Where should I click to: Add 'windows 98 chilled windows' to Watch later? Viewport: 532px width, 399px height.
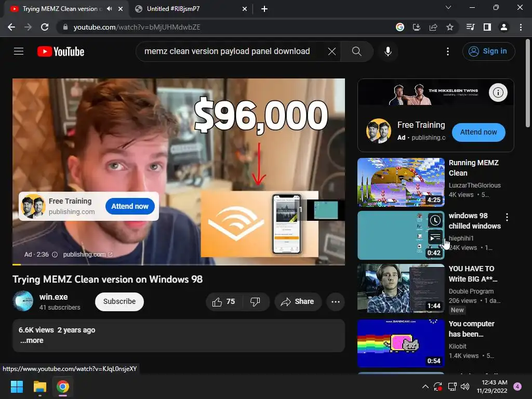pyautogui.click(x=435, y=220)
